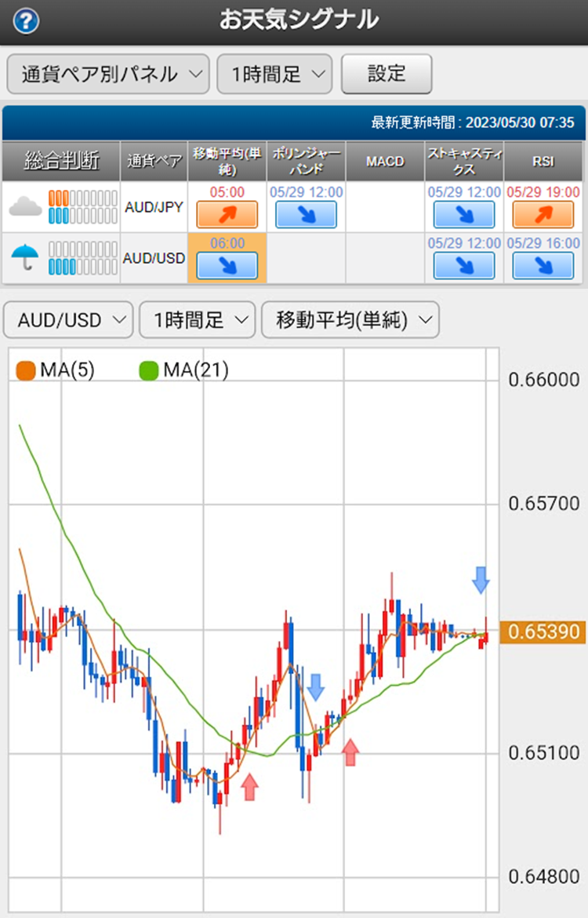Screen dimensions: 588x918
Task: Click the 移動平均(単純) column header
Action: (227, 161)
